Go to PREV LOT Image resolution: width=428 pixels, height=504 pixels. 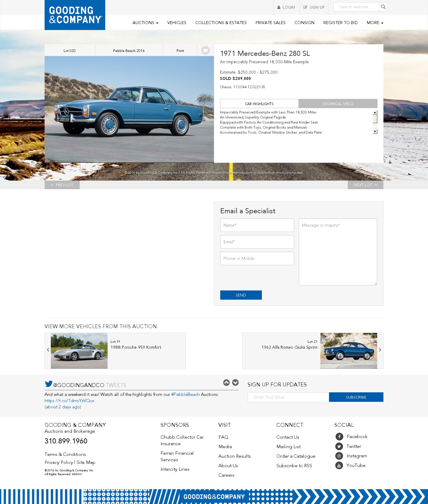62,185
